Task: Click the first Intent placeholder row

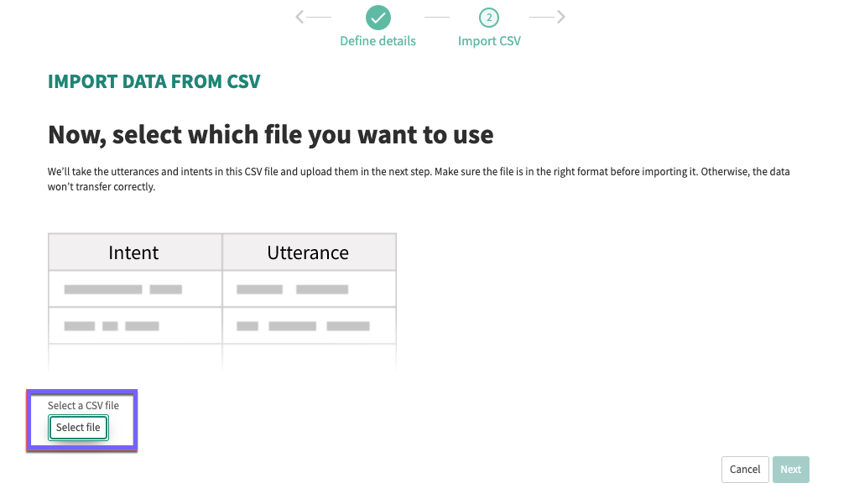Action: [134, 289]
